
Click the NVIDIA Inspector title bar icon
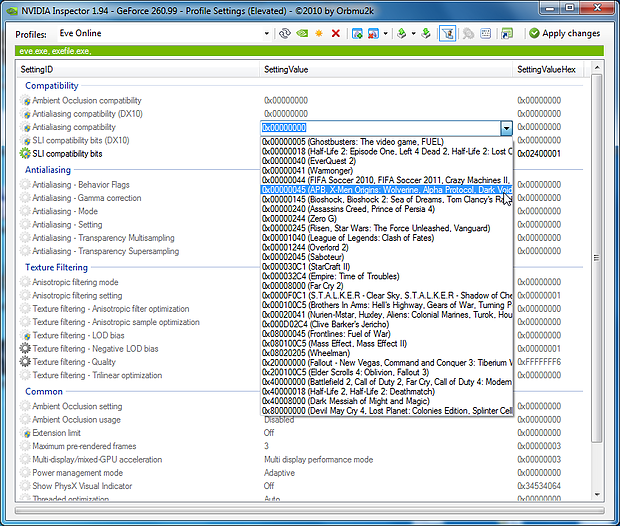[12, 11]
